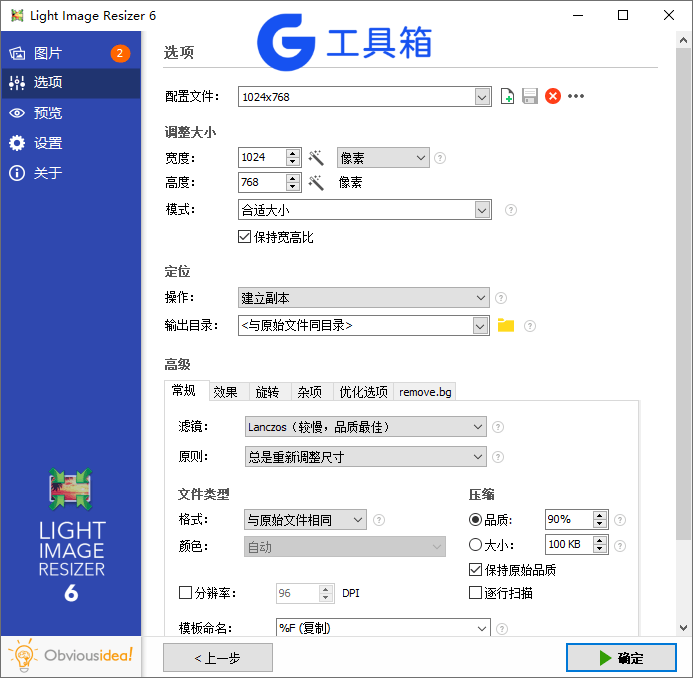Open 设置 settings page

click(x=71, y=143)
